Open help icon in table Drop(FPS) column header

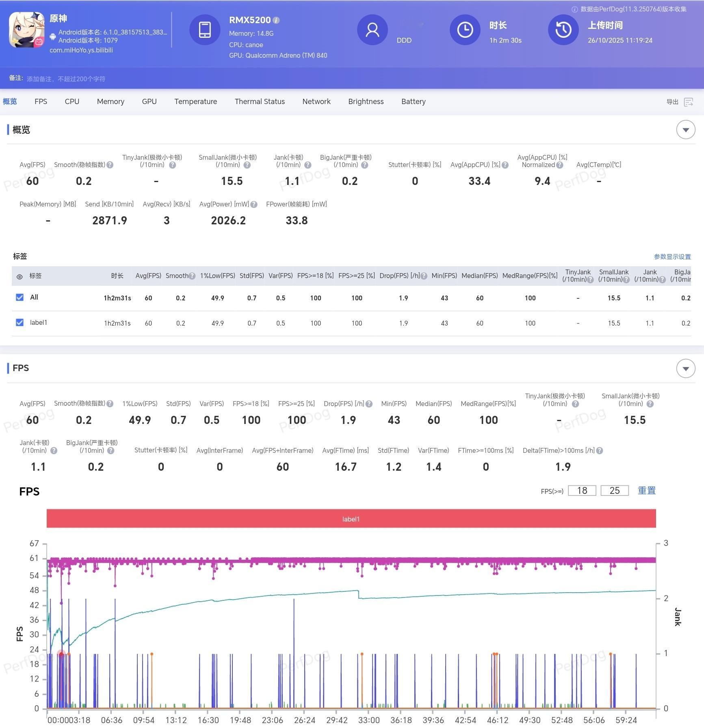click(x=424, y=276)
